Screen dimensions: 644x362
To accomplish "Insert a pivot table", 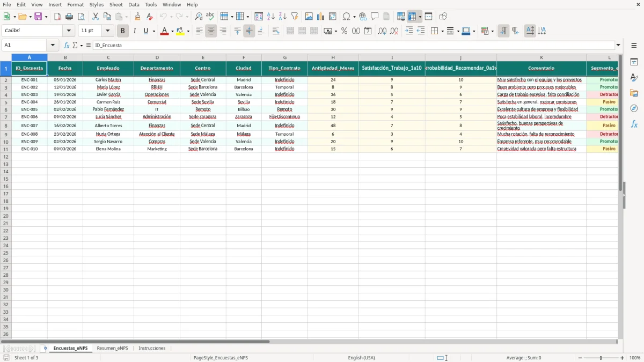I will click(333, 17).
